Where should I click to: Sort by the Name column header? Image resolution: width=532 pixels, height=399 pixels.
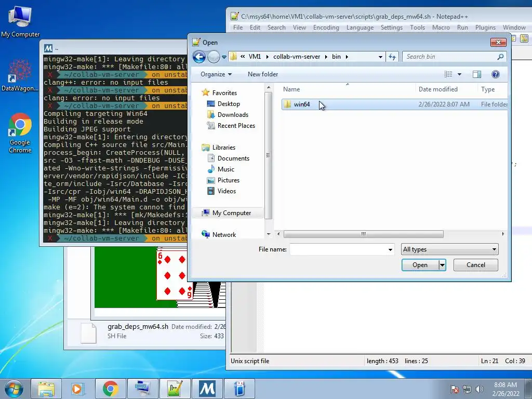pyautogui.click(x=348, y=89)
